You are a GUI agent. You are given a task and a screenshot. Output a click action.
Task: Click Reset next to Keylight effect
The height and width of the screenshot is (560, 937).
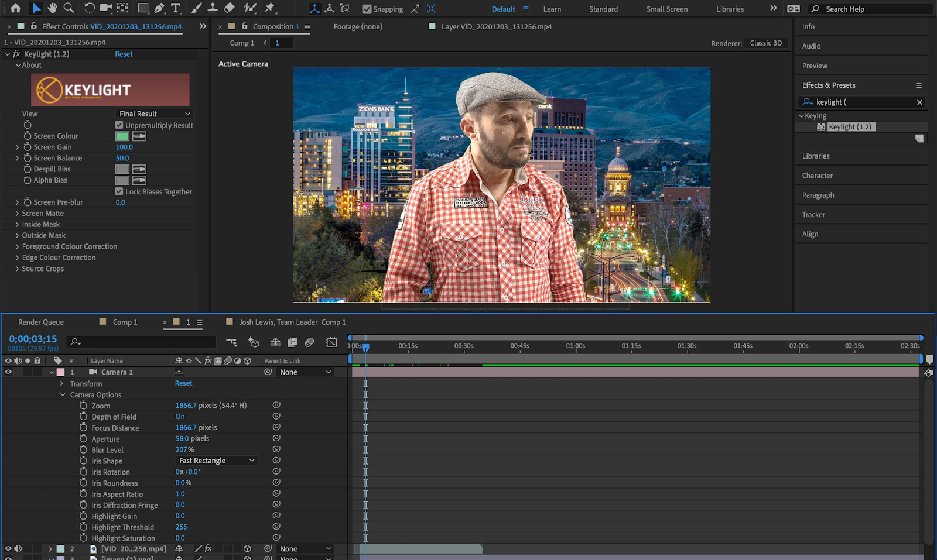124,53
